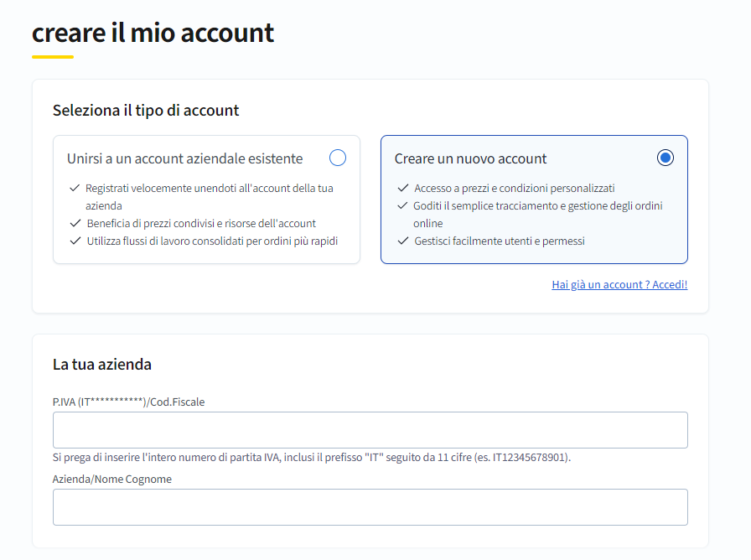Click the "Unirsi a un account aziendale esistente" card title
The image size is (751, 560).
[184, 158]
